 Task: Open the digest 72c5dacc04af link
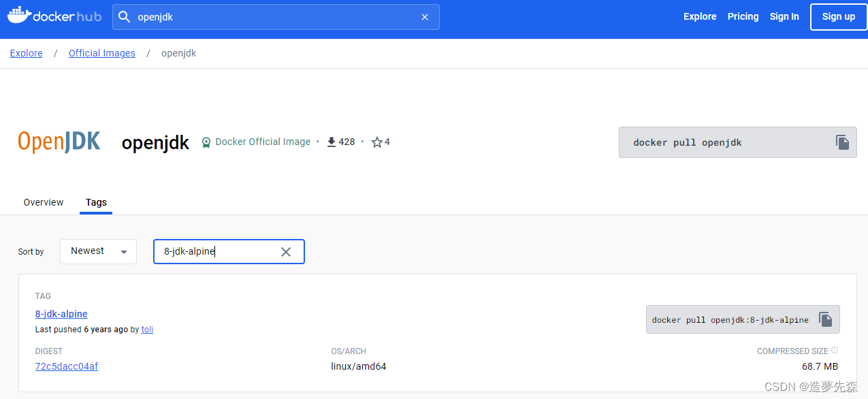67,366
